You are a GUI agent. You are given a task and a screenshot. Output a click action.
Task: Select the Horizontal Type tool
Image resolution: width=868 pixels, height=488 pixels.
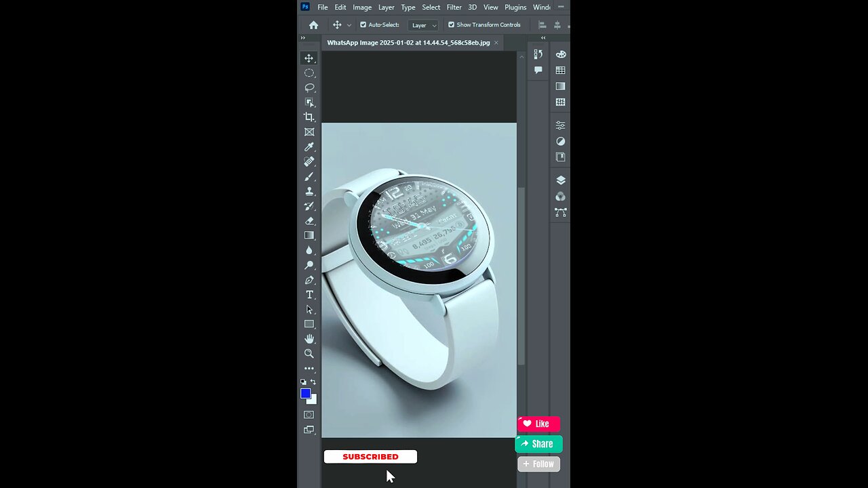click(x=309, y=295)
